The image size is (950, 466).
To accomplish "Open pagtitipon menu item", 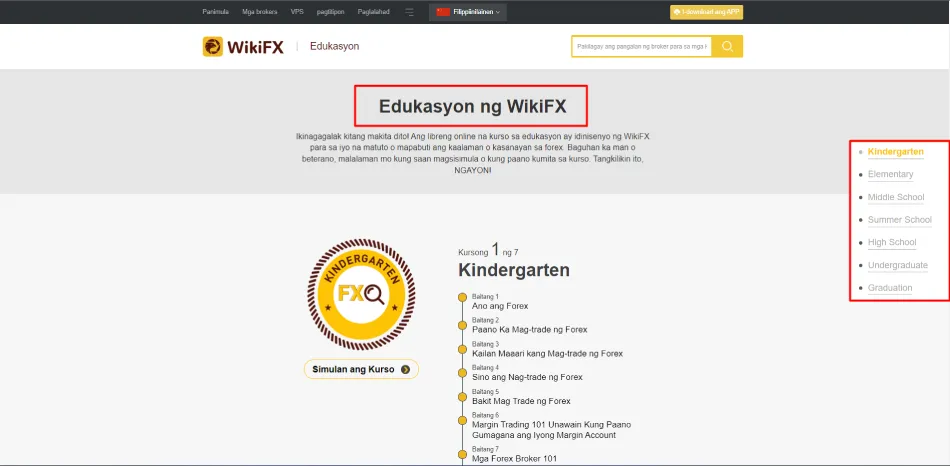I will (x=331, y=12).
